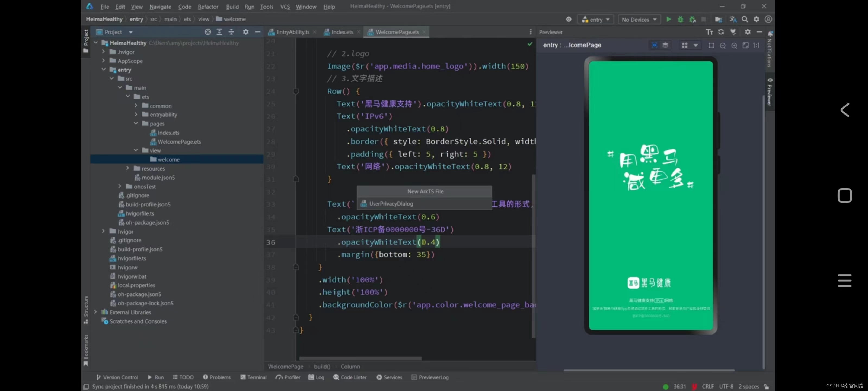The height and width of the screenshot is (391, 868).
Task: Collapse the entry module node
Action: (103, 70)
